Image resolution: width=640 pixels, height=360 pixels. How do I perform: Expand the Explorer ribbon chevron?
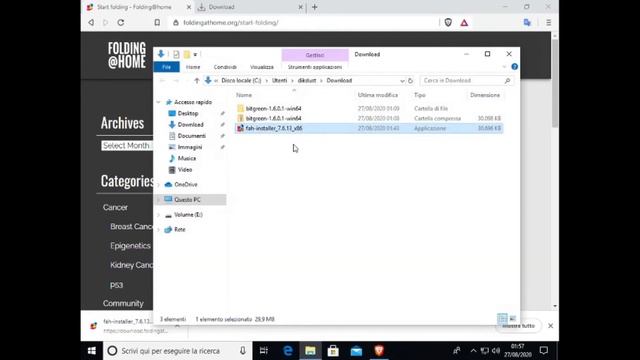(x=504, y=67)
